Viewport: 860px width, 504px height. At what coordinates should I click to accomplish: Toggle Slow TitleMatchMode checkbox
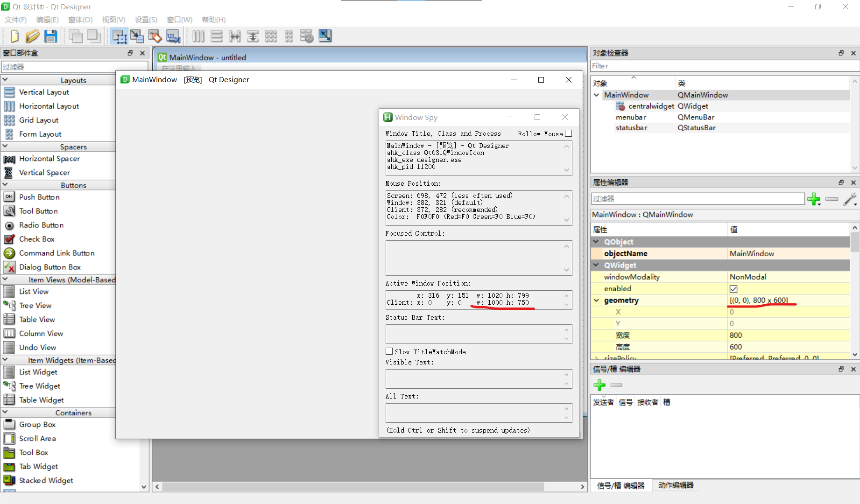pos(389,351)
